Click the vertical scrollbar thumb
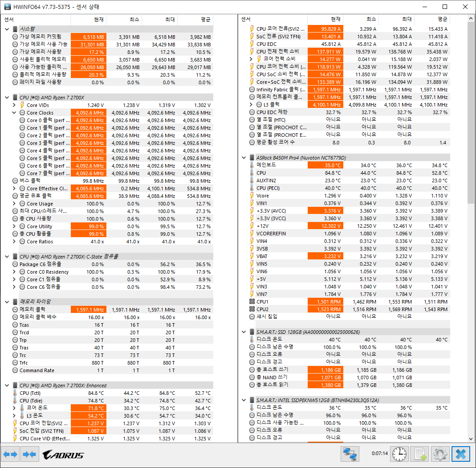This screenshot has height=468, width=476. [471, 112]
